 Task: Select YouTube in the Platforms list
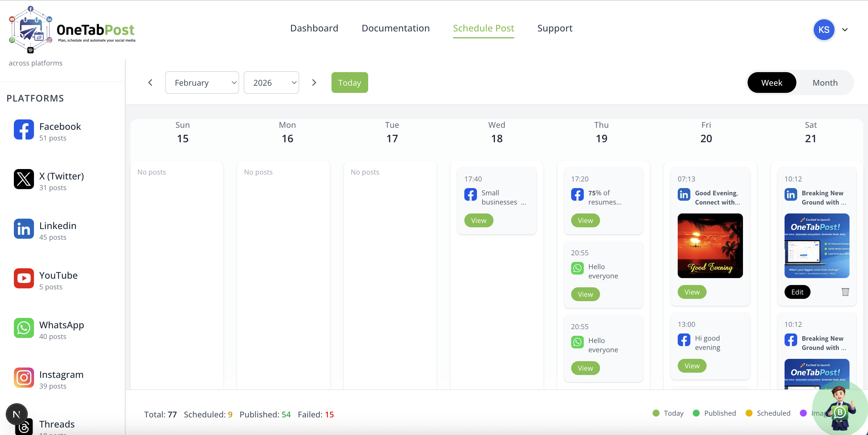(24, 278)
